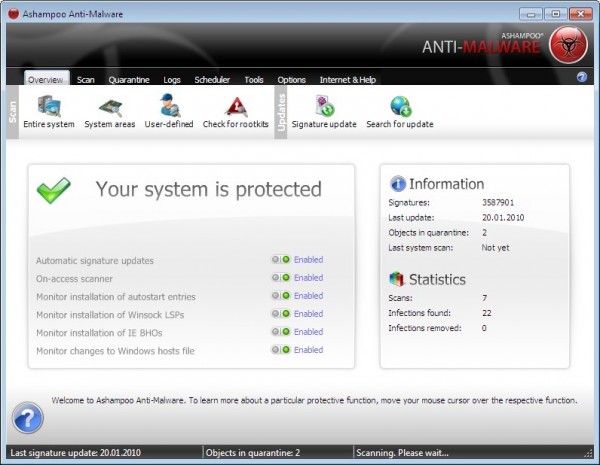
Task: Open help via small blue question mark
Action: 582,77
